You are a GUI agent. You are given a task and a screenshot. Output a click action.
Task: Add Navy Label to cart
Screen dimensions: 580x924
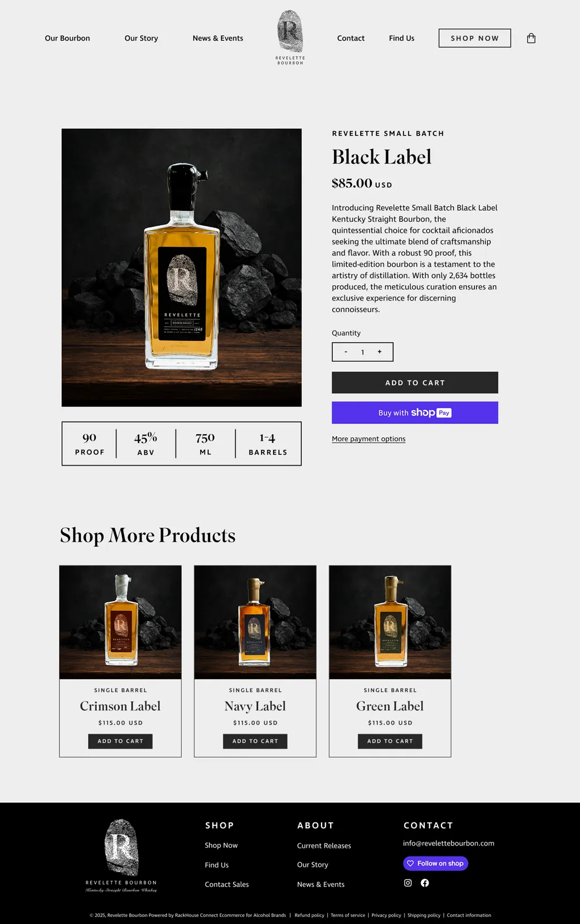pos(255,741)
